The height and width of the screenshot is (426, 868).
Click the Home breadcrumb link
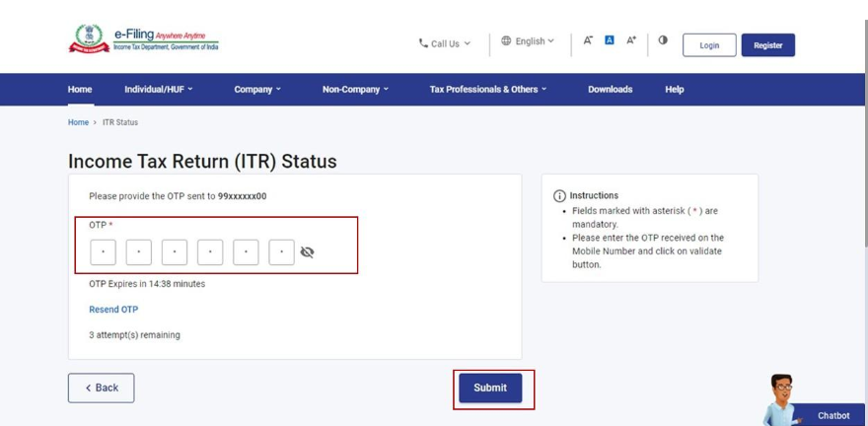pos(78,122)
